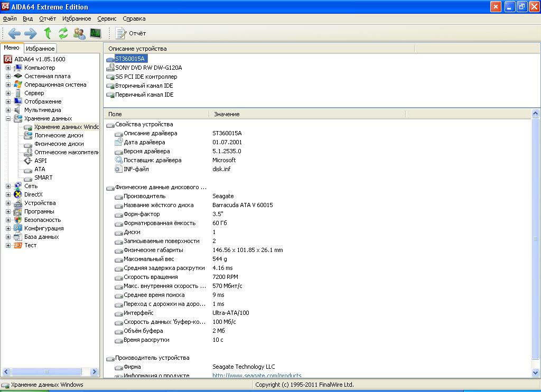
Task: Click the users icon in toolbar
Action: click(79, 33)
